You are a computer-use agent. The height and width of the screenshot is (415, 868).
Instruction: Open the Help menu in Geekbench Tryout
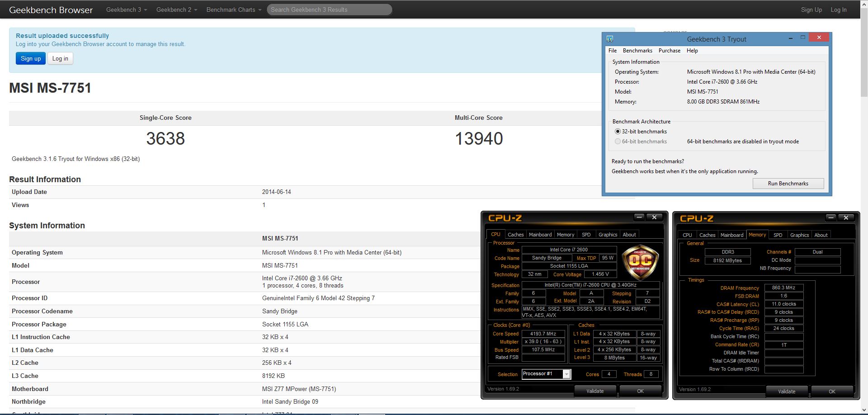coord(692,51)
